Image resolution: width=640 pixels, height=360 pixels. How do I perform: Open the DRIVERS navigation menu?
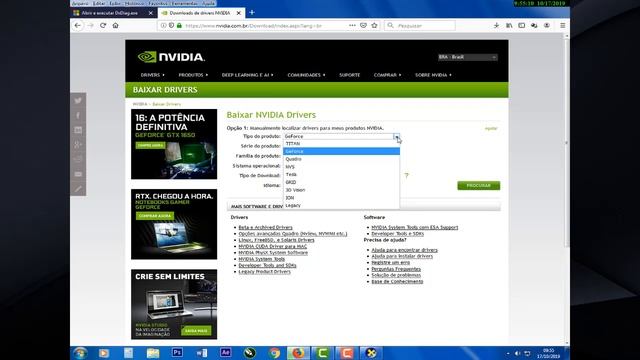[153, 75]
